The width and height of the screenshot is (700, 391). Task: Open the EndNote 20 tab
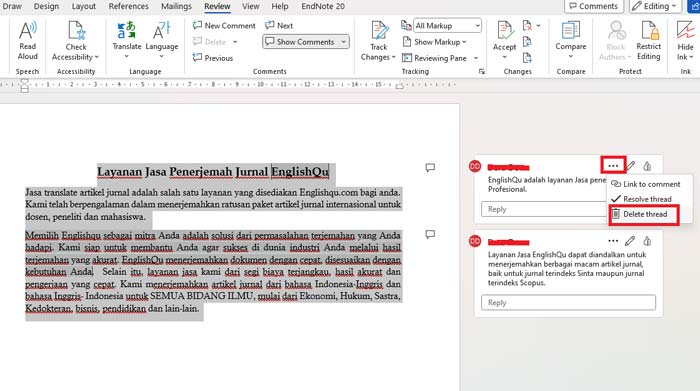coord(323,6)
